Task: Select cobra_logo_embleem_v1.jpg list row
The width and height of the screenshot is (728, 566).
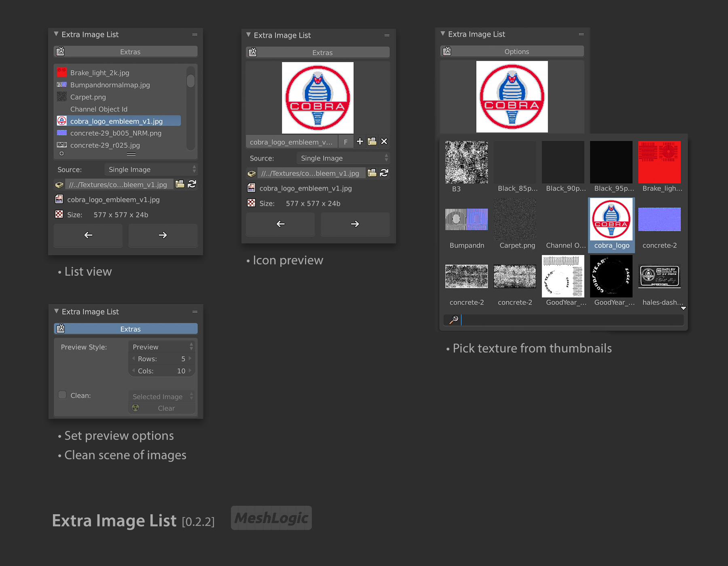Action: 119,121
